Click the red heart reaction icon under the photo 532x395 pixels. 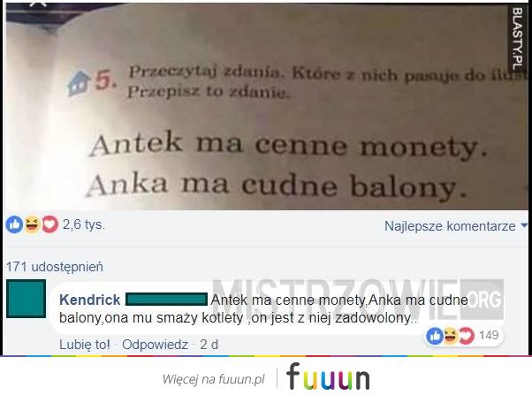coord(49,224)
